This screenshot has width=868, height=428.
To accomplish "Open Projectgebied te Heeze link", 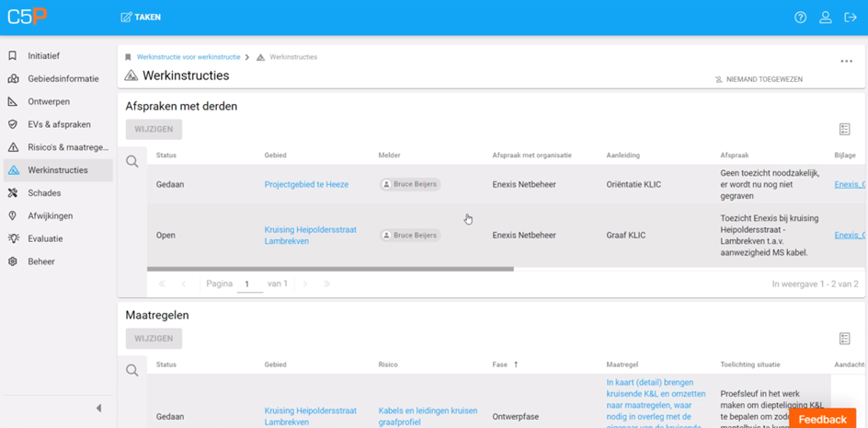I will [306, 185].
